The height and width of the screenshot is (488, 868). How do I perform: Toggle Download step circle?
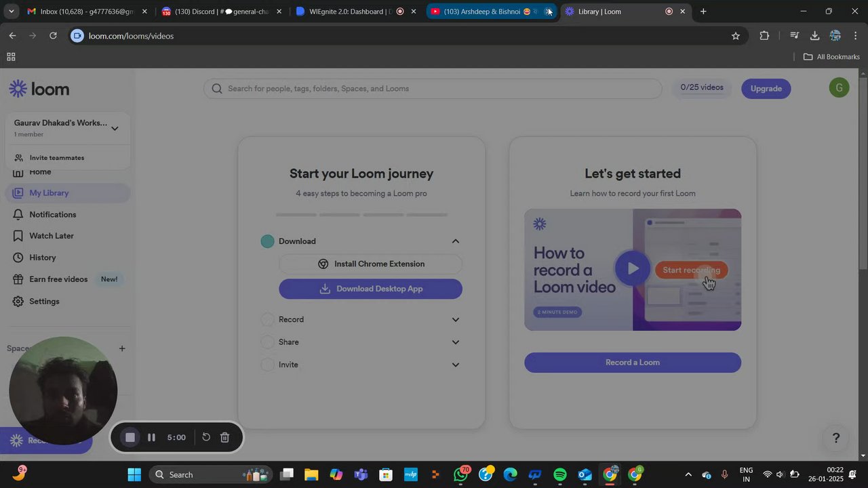(268, 241)
